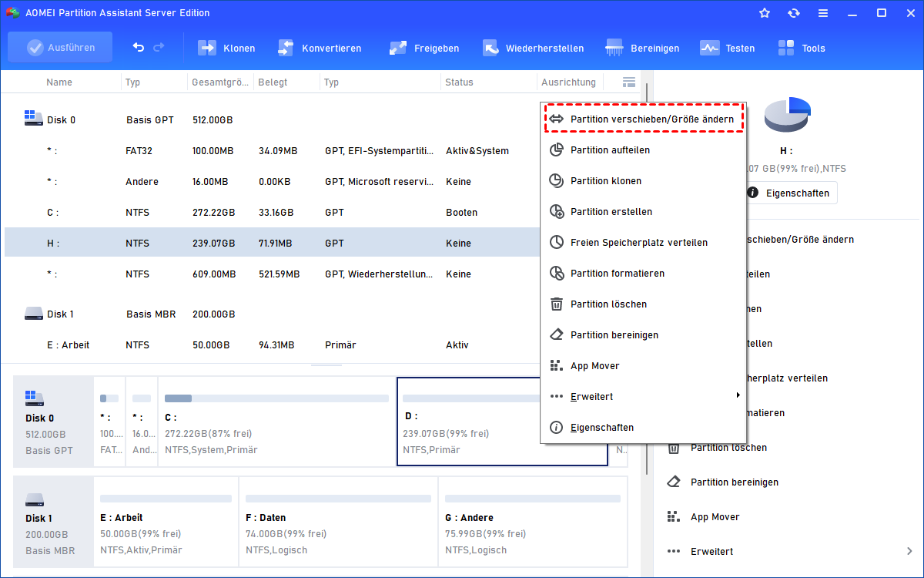Select F : Daten block in disk map

[338, 521]
